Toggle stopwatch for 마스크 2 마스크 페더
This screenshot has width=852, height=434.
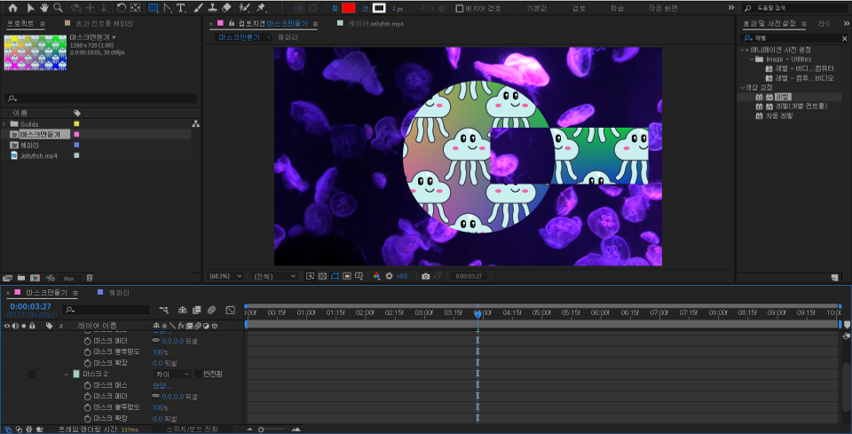click(x=87, y=397)
